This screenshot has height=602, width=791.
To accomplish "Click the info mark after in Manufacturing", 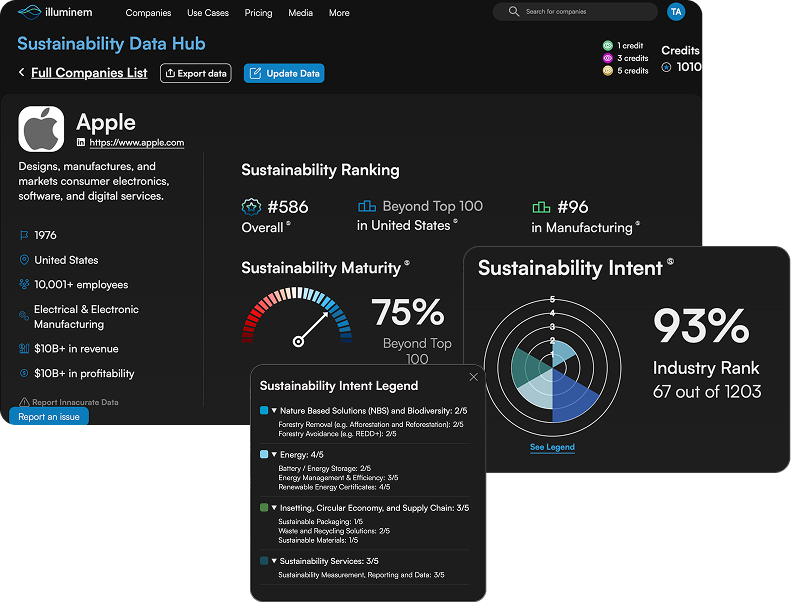I will pos(638,223).
